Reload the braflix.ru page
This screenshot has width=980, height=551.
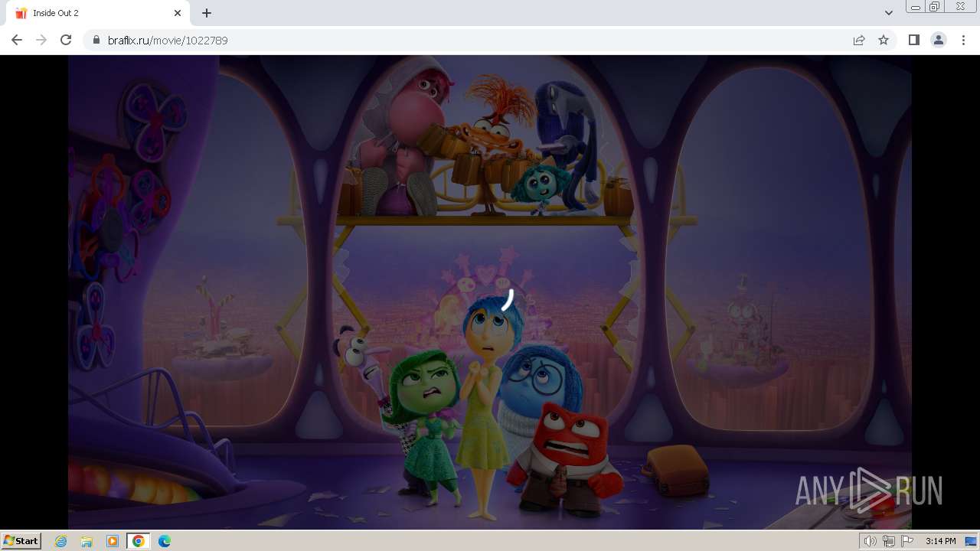click(66, 40)
